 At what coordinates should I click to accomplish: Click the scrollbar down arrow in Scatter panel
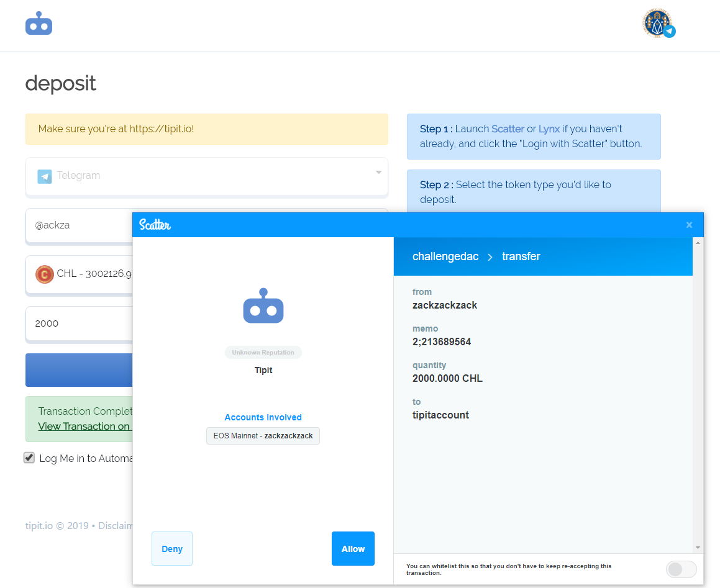(698, 548)
